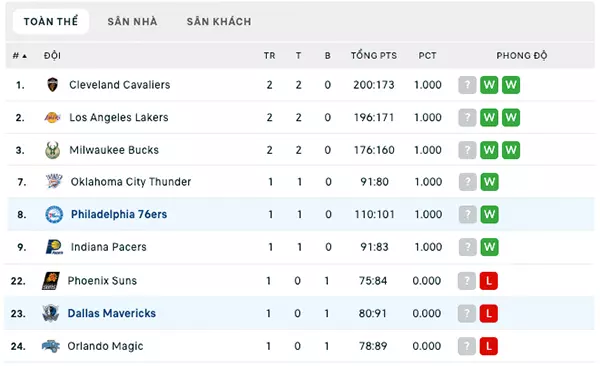Image resolution: width=600 pixels, height=366 pixels.
Task: Click the Oklahoma City Thunder logo
Action: coord(54,181)
